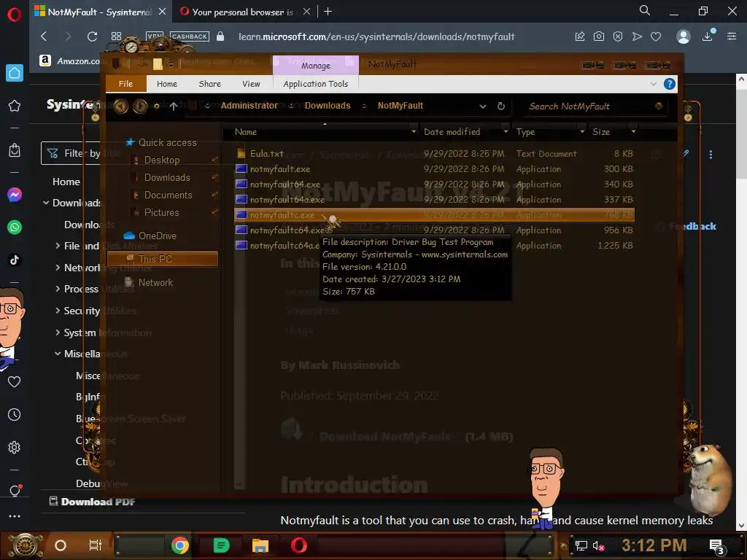747x560 pixels.
Task: Open the View ribbon tab in Explorer
Action: click(x=251, y=84)
